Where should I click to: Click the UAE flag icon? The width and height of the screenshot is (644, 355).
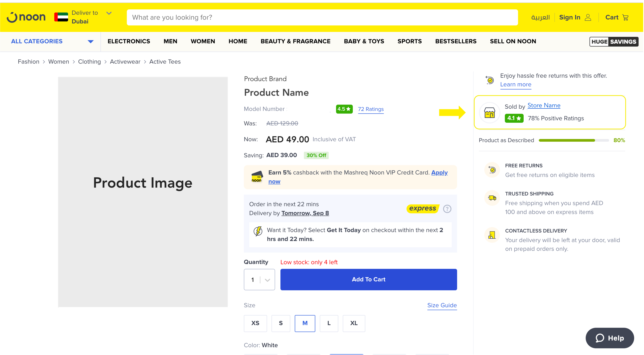(x=61, y=17)
